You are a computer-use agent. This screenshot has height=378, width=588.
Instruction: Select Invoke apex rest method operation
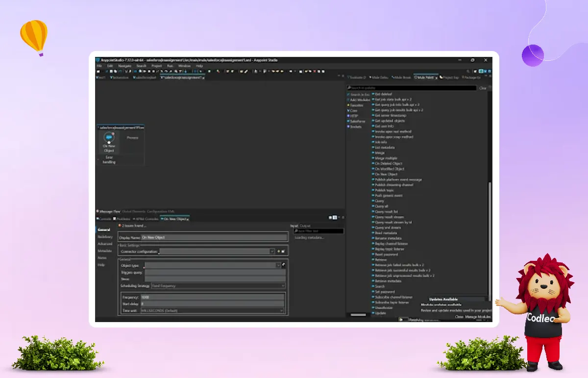coord(392,131)
